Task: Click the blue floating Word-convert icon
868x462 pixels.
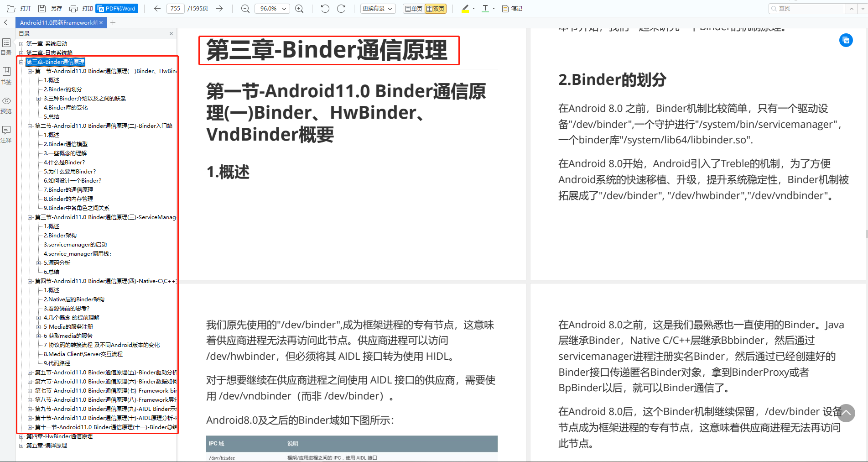Action: (x=846, y=40)
